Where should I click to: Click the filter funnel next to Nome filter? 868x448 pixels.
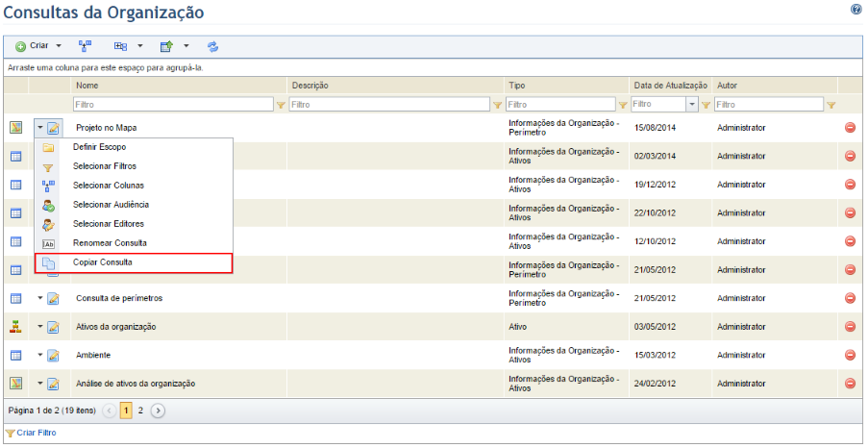(281, 105)
